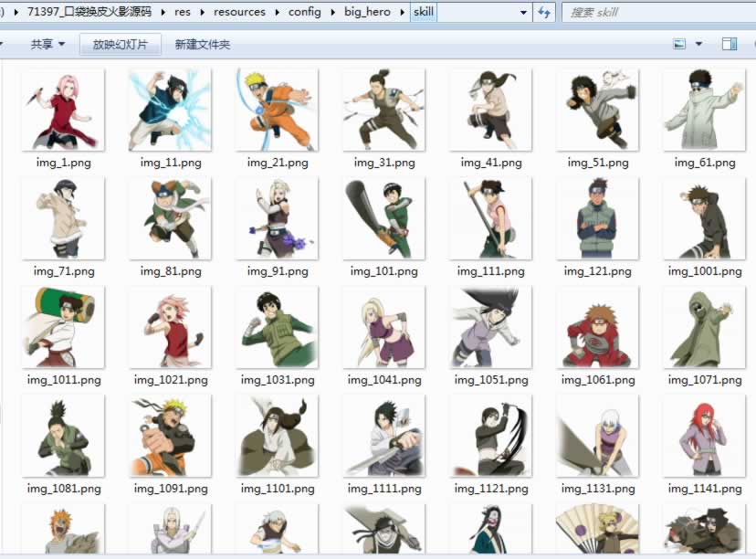
Task: Select img_1011.png with the giant scroll
Action: click(63, 327)
